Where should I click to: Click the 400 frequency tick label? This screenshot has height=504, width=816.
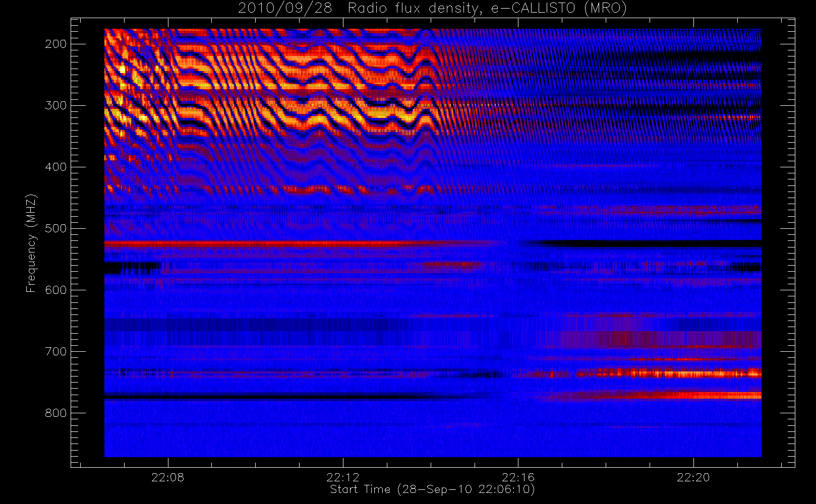[56, 167]
